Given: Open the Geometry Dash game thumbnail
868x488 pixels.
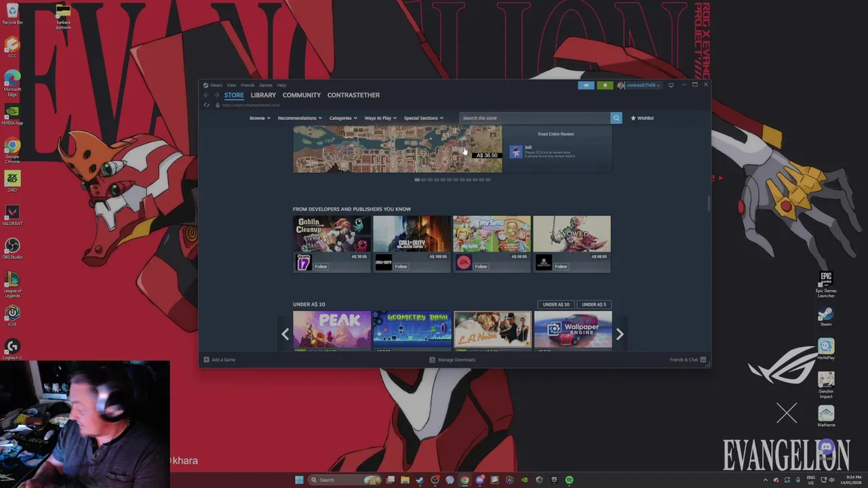Looking at the screenshot, I should click(x=412, y=330).
